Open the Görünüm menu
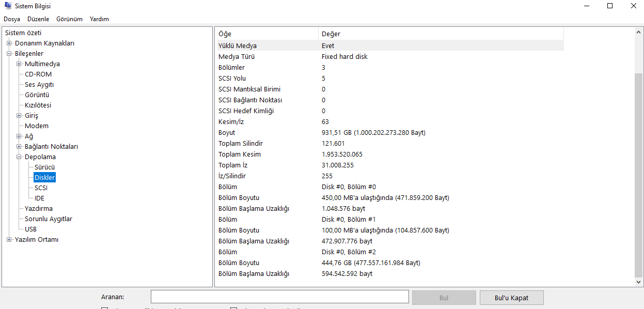Viewport: 644px width, 309px height. [69, 19]
